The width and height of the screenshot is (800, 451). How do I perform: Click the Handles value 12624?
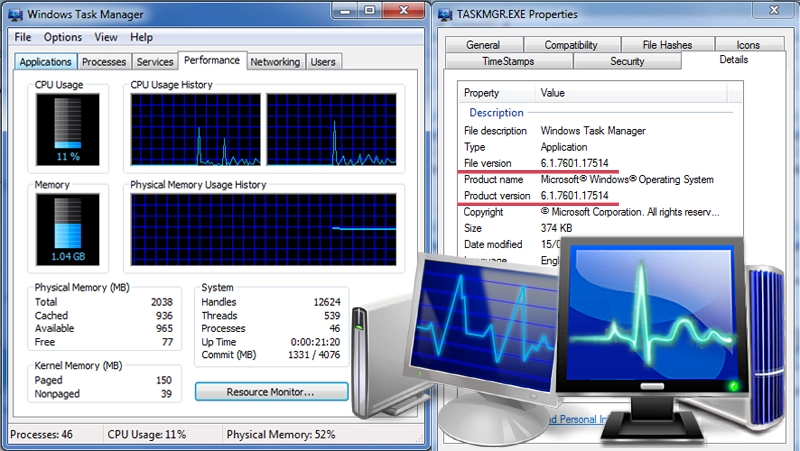click(x=327, y=302)
